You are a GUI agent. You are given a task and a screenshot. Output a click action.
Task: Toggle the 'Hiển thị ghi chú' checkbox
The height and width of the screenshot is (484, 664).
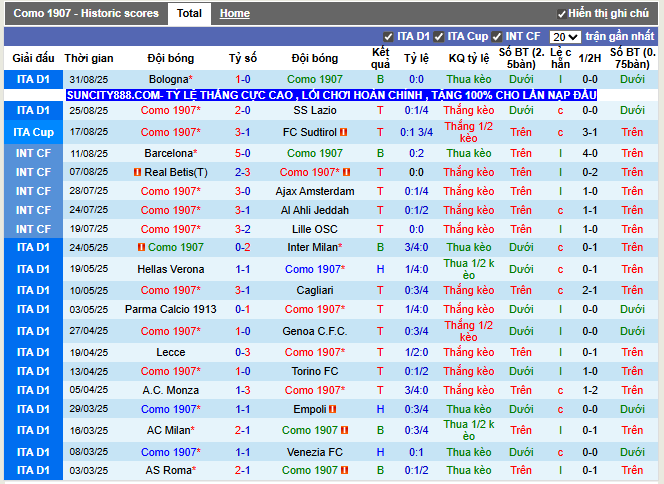(562, 14)
